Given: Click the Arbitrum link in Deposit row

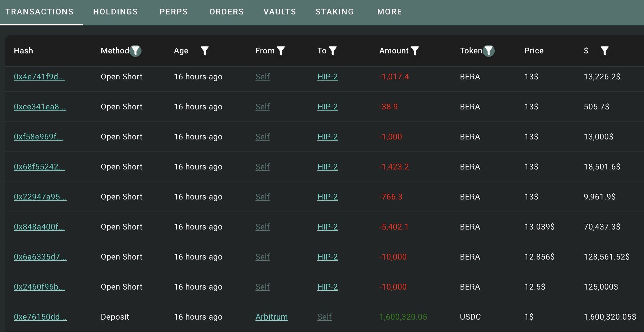Looking at the screenshot, I should [271, 317].
